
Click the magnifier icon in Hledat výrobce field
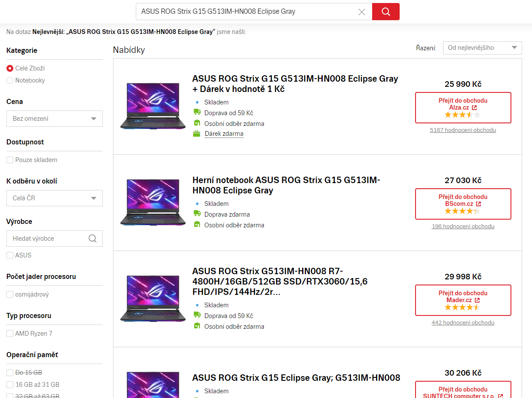[92, 239]
